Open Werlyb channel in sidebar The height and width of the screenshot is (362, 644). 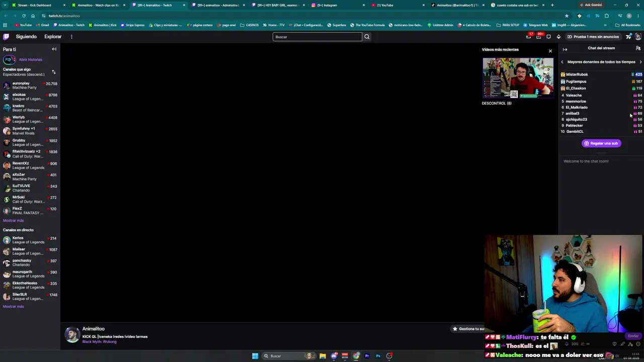tap(30, 119)
